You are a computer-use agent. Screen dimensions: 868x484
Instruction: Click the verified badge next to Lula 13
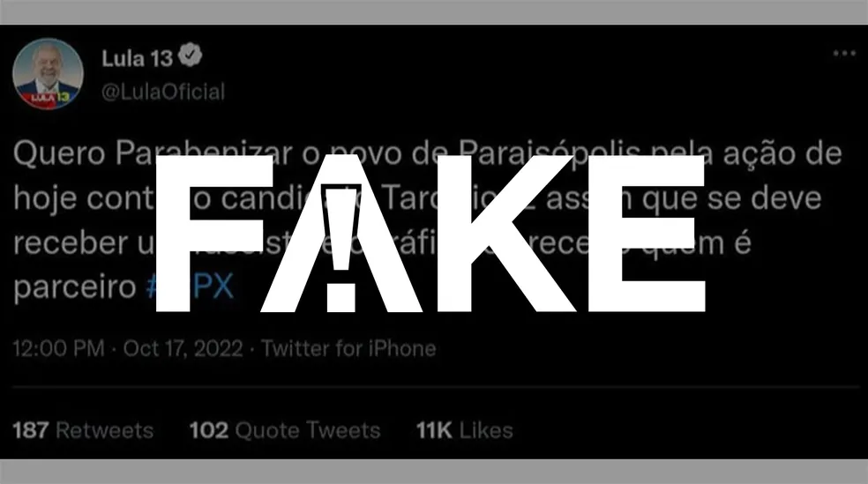[191, 57]
